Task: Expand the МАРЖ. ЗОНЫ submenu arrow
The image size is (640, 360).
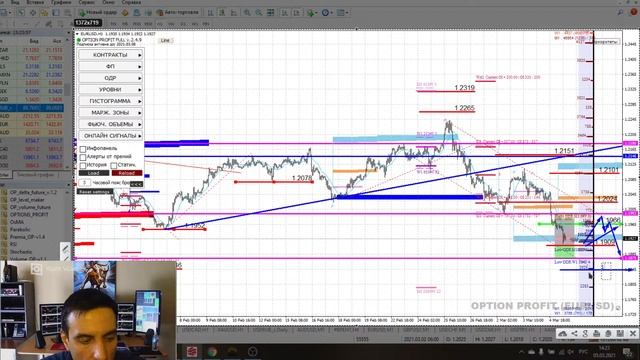Action: pos(140,112)
